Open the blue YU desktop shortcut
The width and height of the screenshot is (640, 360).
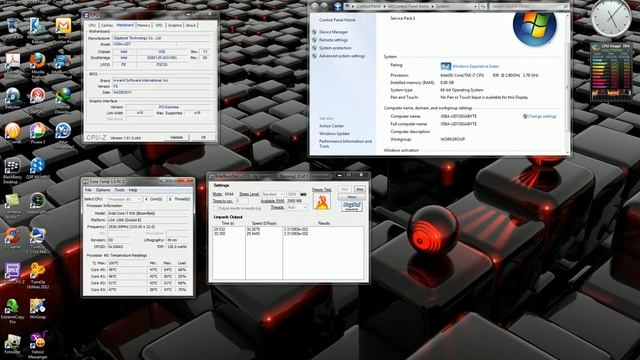point(63,132)
